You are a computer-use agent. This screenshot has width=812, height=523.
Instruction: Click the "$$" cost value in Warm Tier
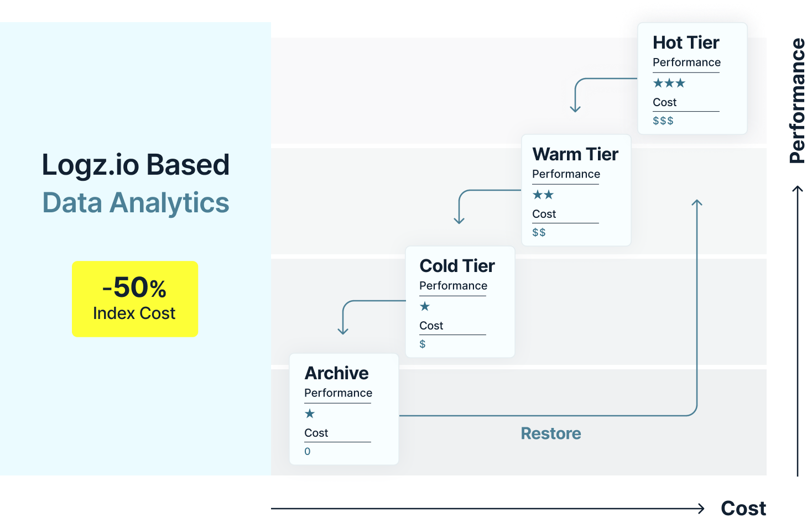click(539, 232)
